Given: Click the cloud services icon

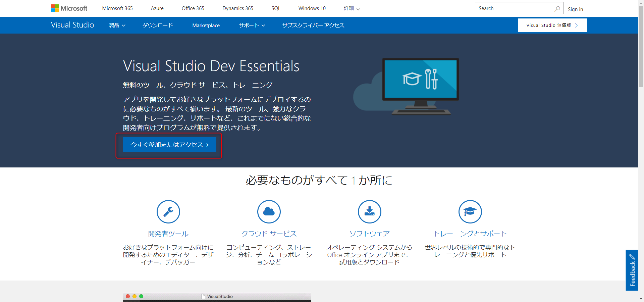Looking at the screenshot, I should [x=269, y=212].
